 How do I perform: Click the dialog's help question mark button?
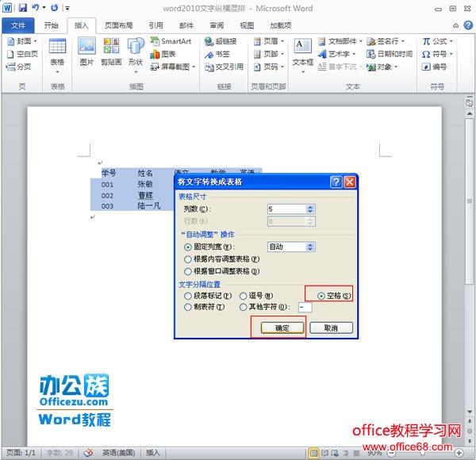pos(336,182)
